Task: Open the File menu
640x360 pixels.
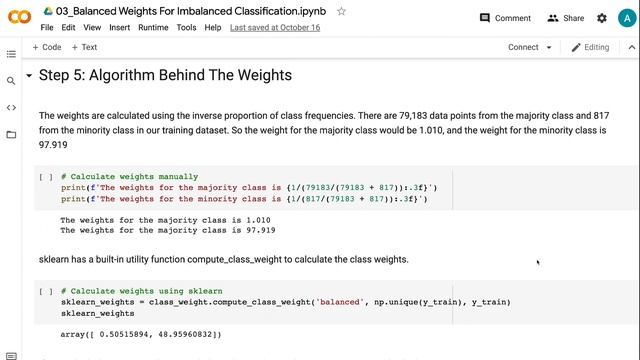Action: [x=47, y=27]
